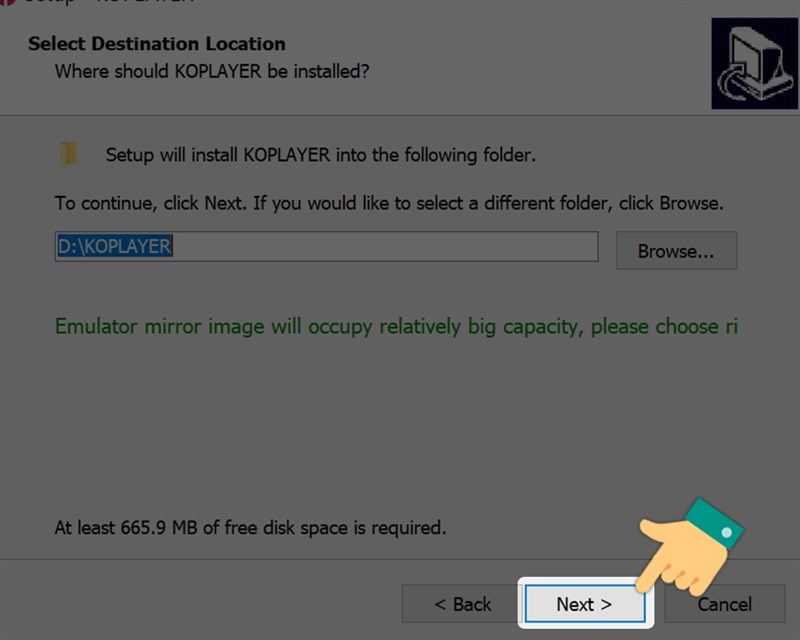Click the highlighted D:\KOPLAYER path text
This screenshot has height=640, width=800.
click(115, 247)
